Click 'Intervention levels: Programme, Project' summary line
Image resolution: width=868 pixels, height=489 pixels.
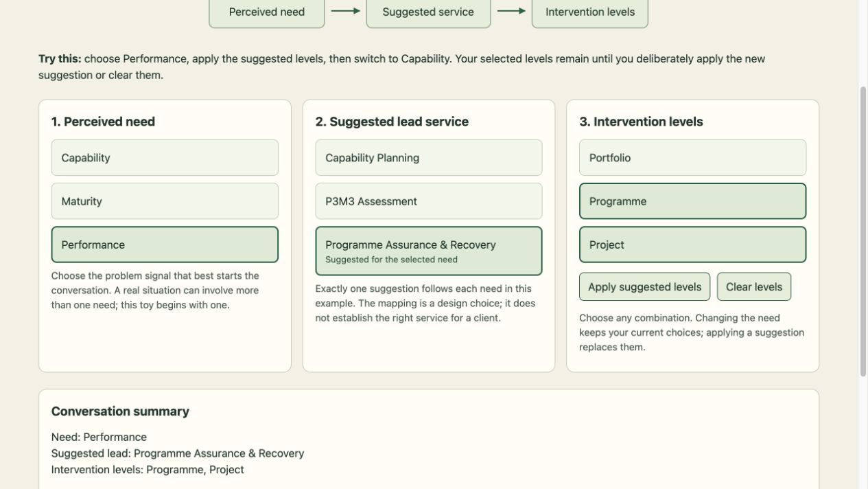(x=148, y=470)
